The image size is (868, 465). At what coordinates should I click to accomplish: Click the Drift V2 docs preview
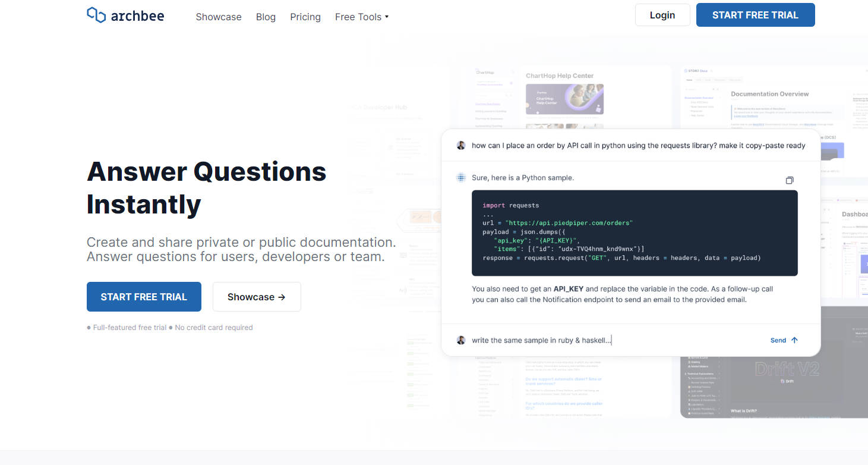[786, 369]
